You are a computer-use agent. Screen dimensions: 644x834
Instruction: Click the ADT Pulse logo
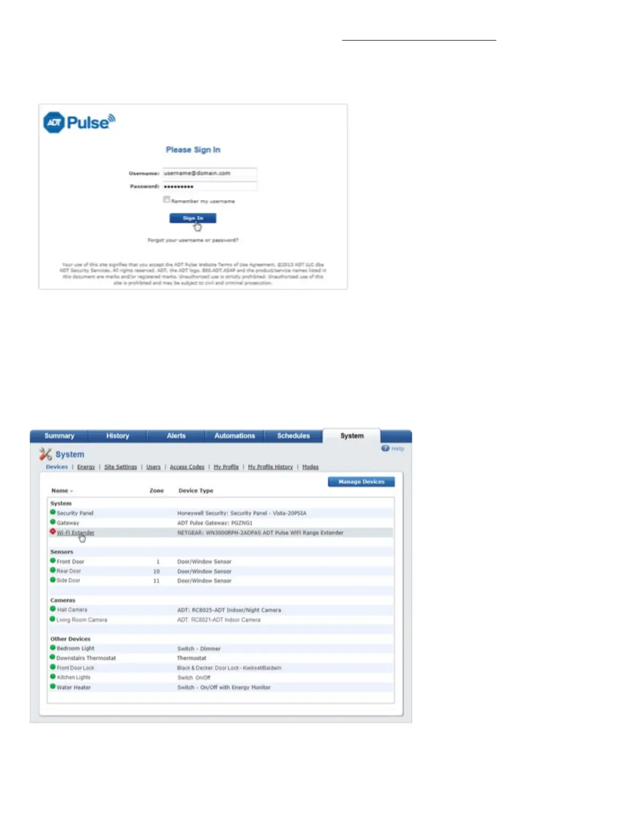click(x=79, y=123)
